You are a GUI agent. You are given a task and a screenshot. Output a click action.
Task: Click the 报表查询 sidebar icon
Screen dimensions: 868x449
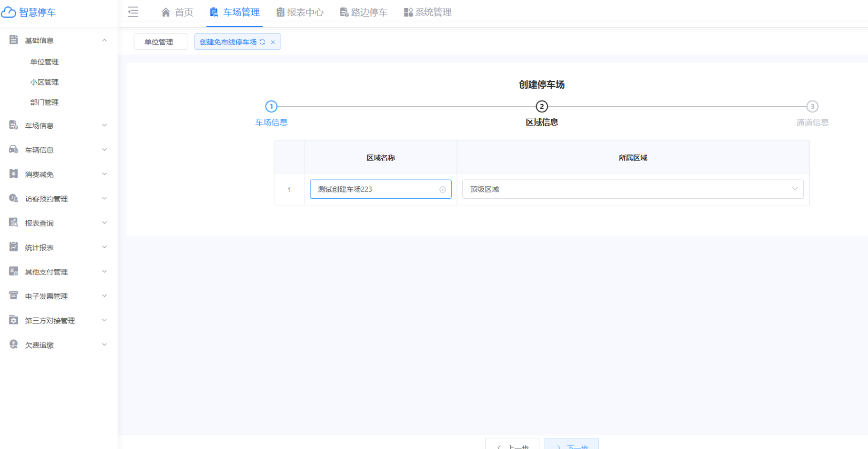click(x=13, y=222)
